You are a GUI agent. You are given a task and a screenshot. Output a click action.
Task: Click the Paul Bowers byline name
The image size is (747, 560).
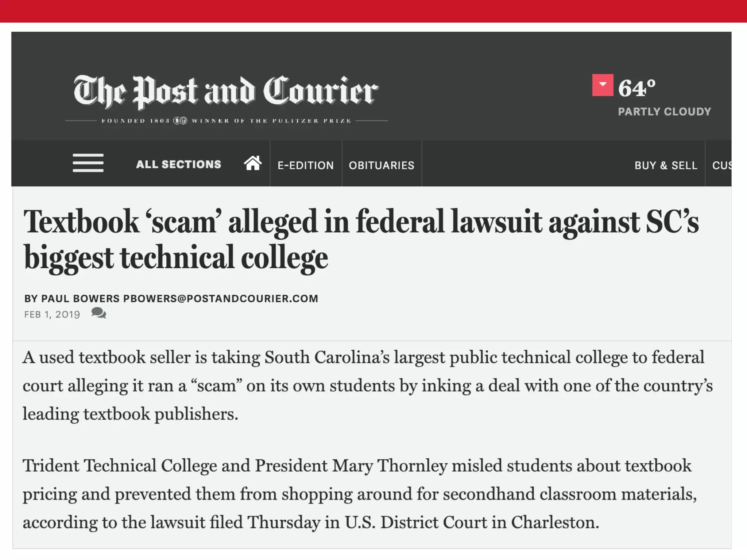click(x=80, y=299)
